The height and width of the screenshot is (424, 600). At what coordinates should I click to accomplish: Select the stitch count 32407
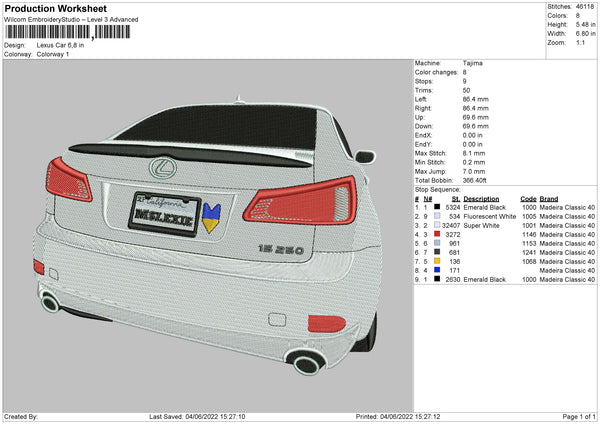[x=451, y=225]
